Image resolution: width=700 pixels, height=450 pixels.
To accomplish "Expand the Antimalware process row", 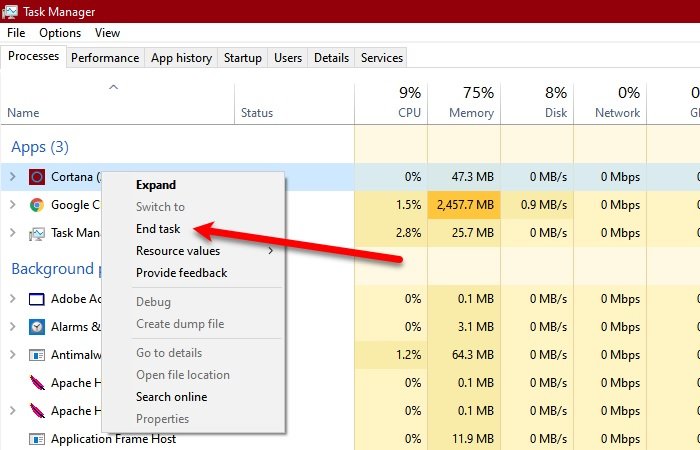I will click(x=12, y=355).
